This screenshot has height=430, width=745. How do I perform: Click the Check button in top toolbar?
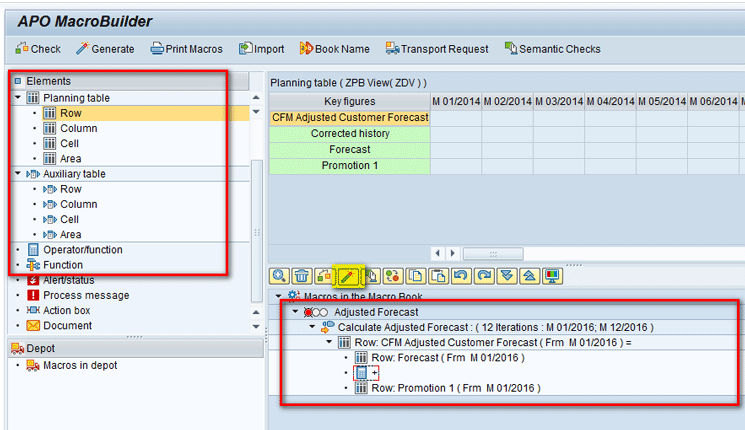tap(38, 49)
